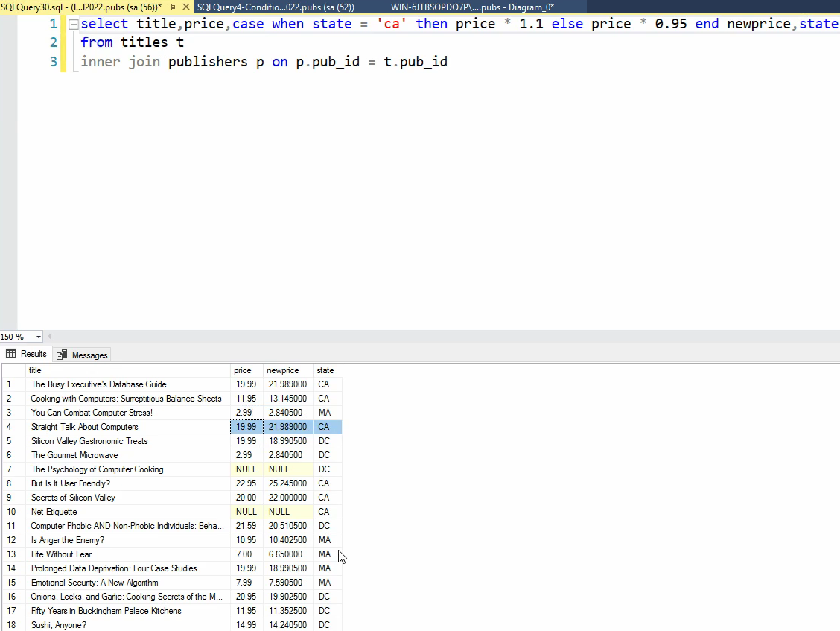Image resolution: width=840 pixels, height=631 pixels.
Task: Select the results grid corner cell
Action: [x=14, y=370]
